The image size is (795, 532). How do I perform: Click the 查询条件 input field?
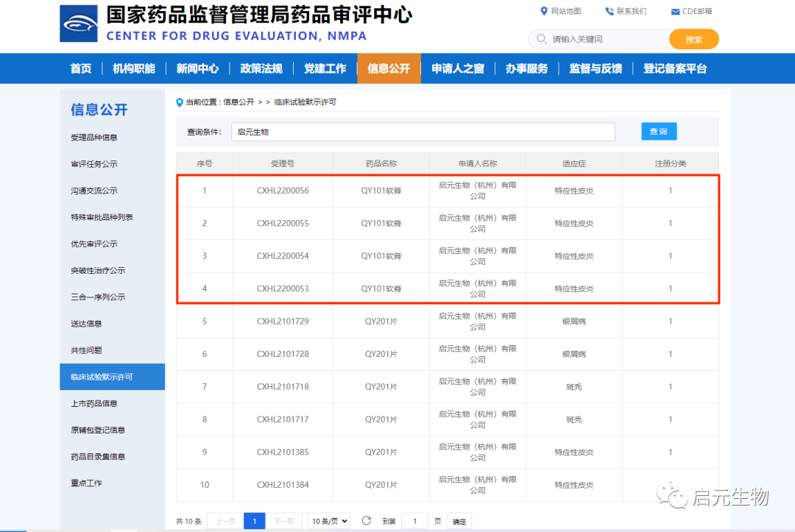point(423,132)
